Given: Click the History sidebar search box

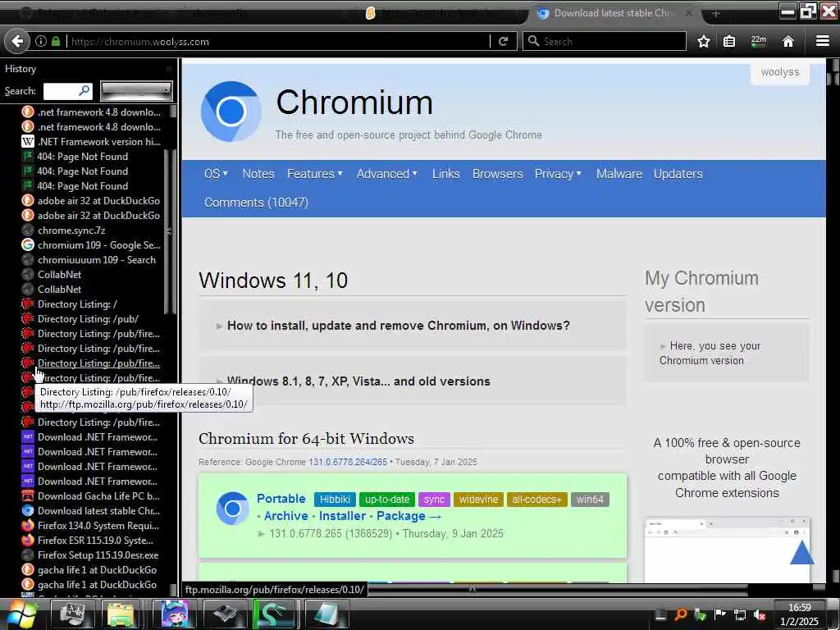Looking at the screenshot, I should click(x=67, y=90).
